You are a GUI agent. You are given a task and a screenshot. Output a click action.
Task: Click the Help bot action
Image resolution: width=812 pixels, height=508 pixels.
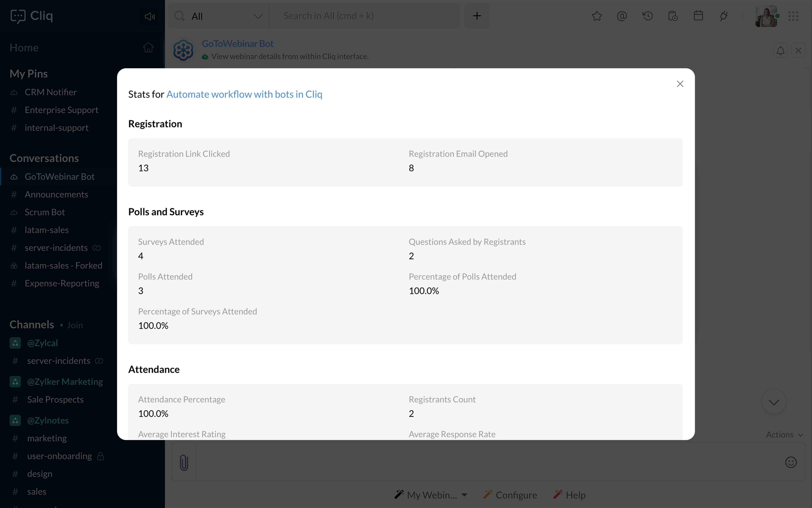click(x=569, y=495)
